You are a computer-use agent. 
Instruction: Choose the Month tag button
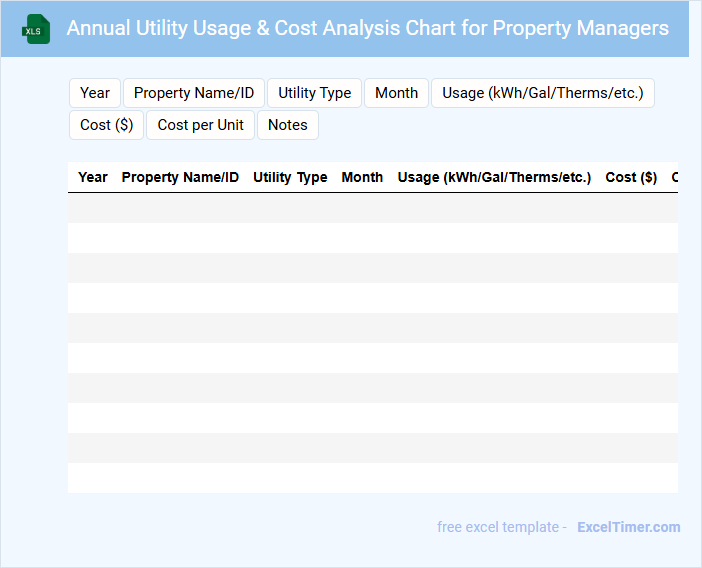coord(396,93)
